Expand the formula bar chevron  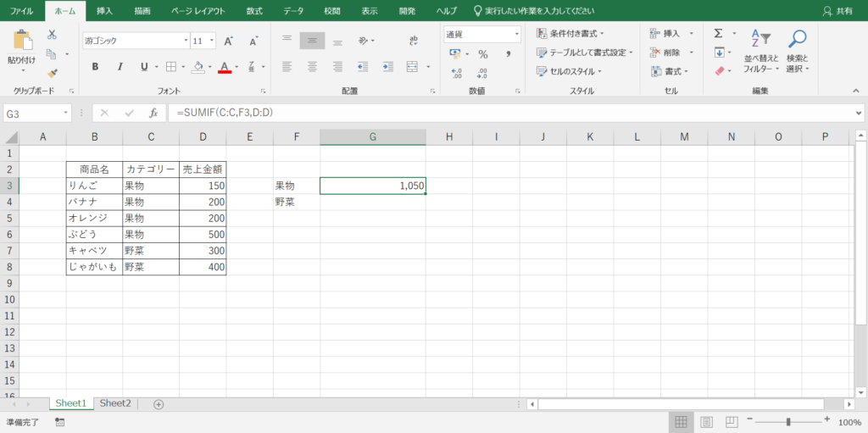coord(859,113)
